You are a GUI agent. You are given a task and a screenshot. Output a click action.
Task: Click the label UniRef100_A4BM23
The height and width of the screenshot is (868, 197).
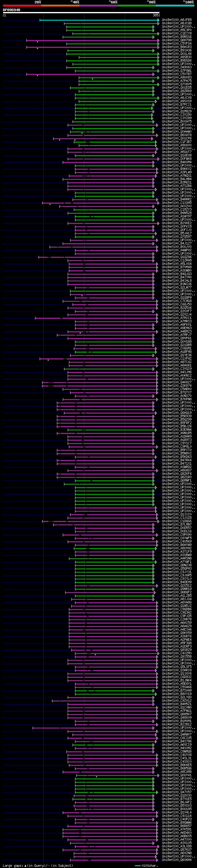[x=177, y=332]
